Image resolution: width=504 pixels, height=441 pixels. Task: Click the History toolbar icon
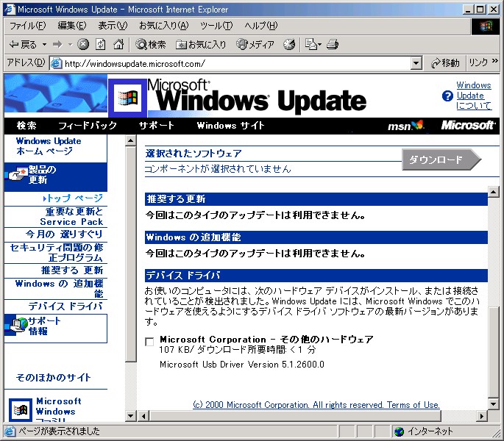pyautogui.click(x=289, y=44)
